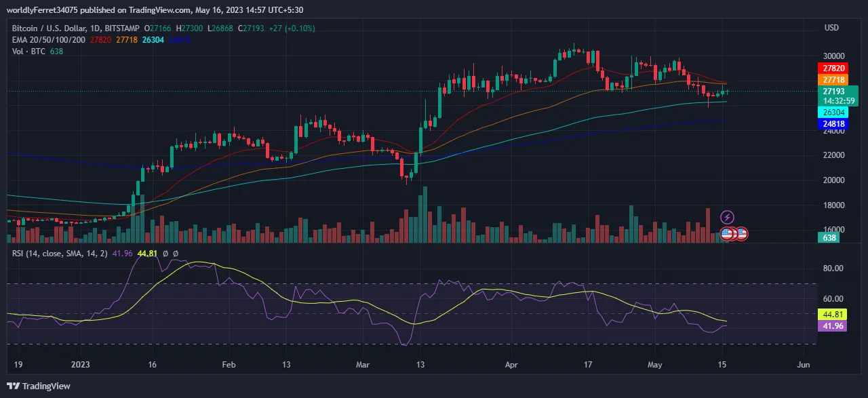
Task: Click the orange 27718 EMA legend value
Action: 127,40
